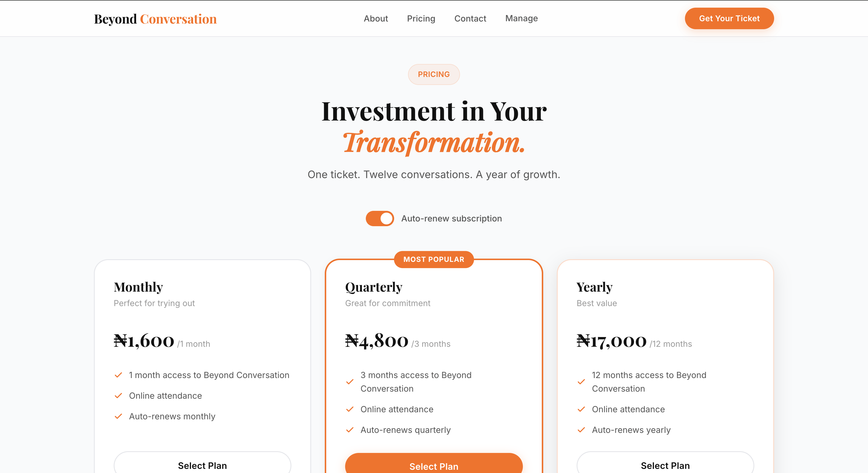Click checkmark beside 1 month access feature

tap(118, 375)
